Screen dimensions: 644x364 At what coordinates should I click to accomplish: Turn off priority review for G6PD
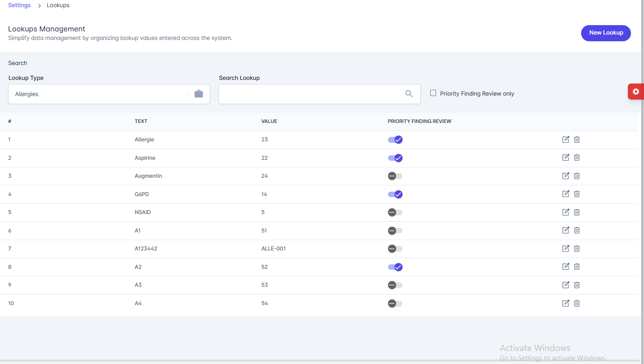tap(395, 194)
